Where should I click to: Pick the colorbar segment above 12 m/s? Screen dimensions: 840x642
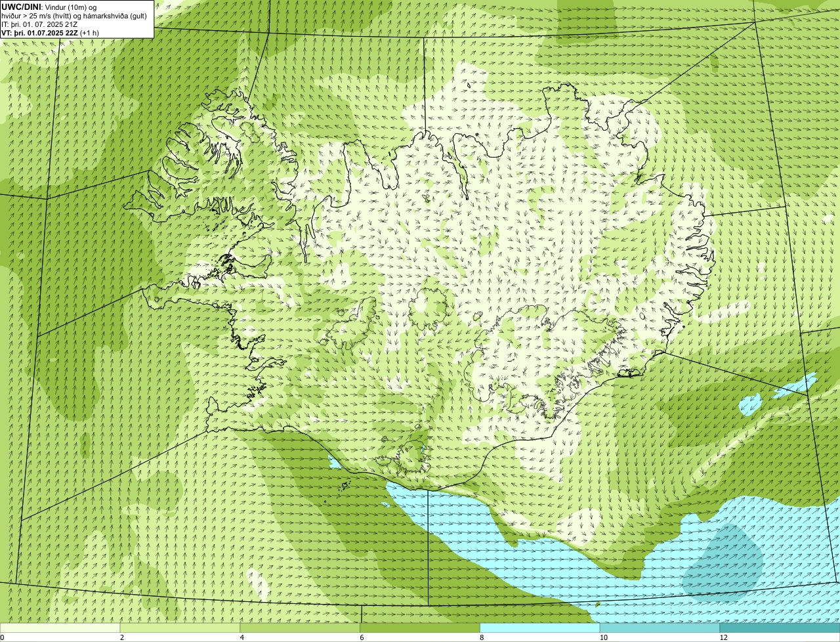tap(780, 628)
